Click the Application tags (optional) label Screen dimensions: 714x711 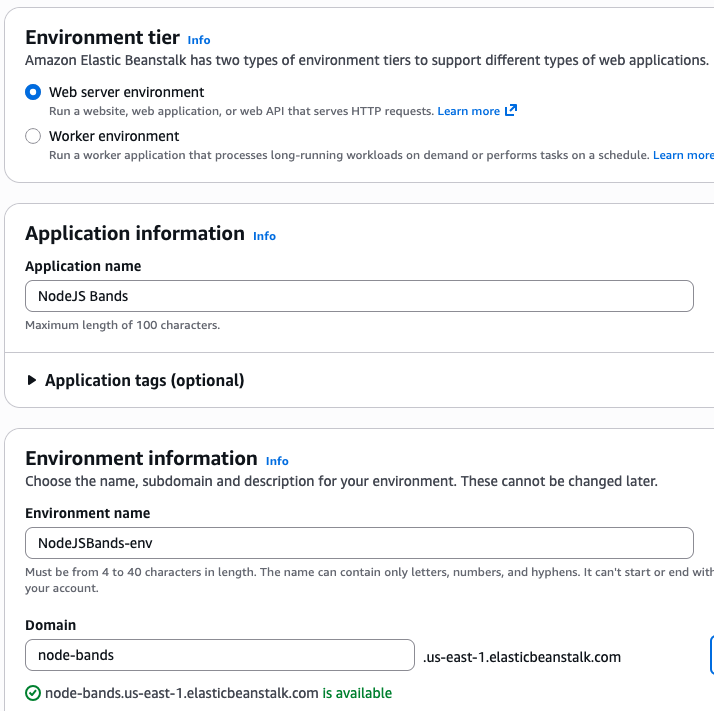tap(144, 380)
